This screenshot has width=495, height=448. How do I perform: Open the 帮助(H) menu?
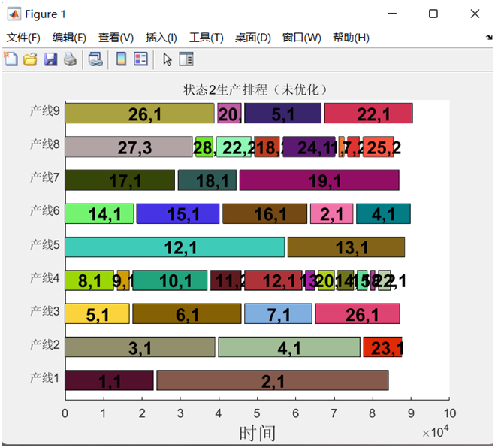[x=351, y=38]
